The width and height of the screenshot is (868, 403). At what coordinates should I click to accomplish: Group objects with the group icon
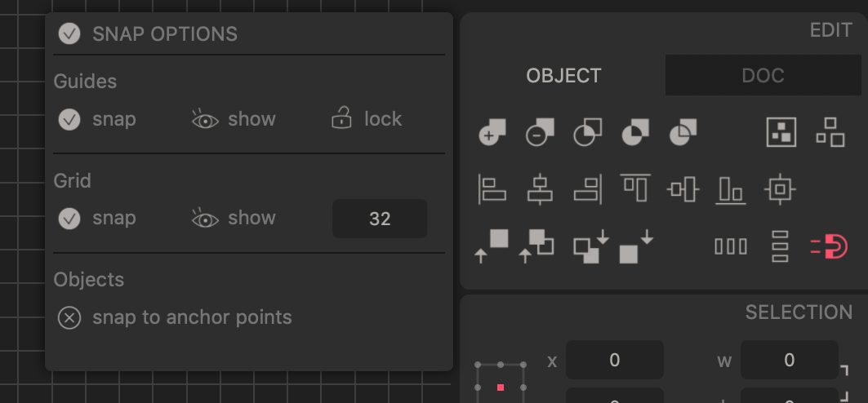click(x=781, y=132)
